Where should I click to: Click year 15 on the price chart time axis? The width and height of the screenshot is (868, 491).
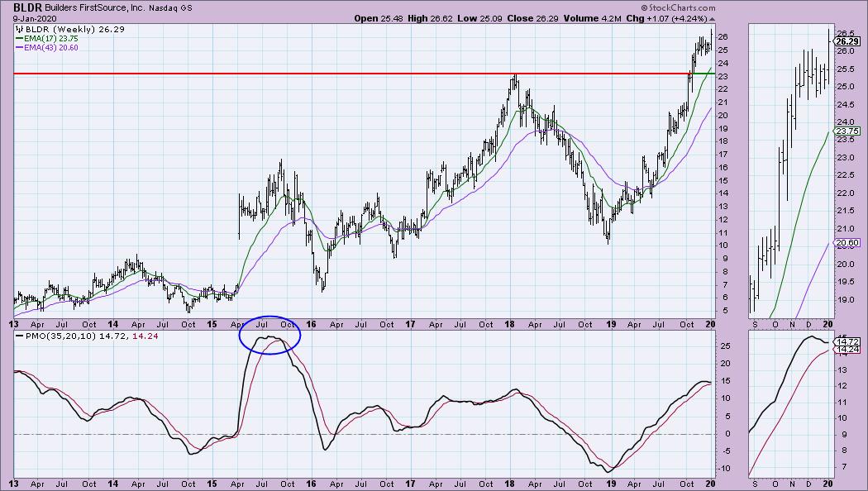tap(212, 325)
